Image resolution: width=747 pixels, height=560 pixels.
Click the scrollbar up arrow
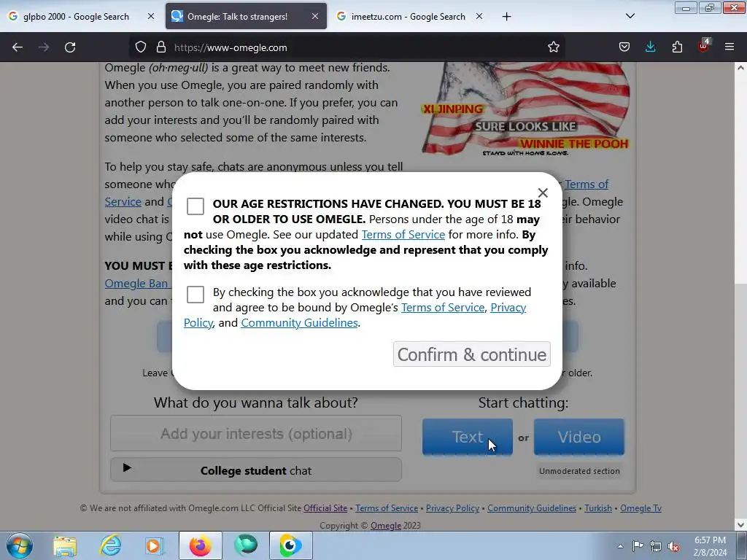(740, 68)
